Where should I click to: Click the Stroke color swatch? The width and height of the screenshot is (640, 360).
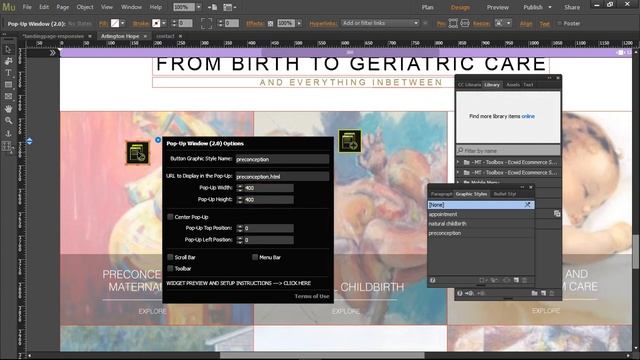click(156, 23)
